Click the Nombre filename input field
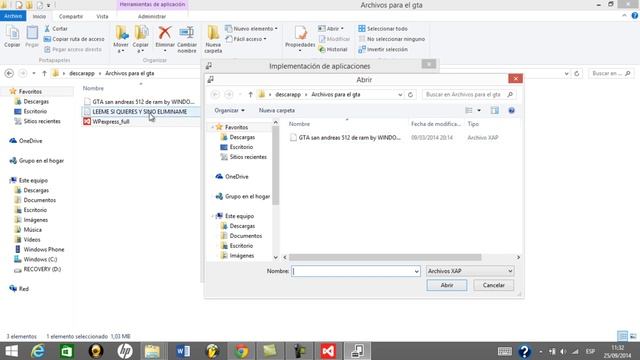This screenshot has height=360, width=640. pyautogui.click(x=356, y=271)
